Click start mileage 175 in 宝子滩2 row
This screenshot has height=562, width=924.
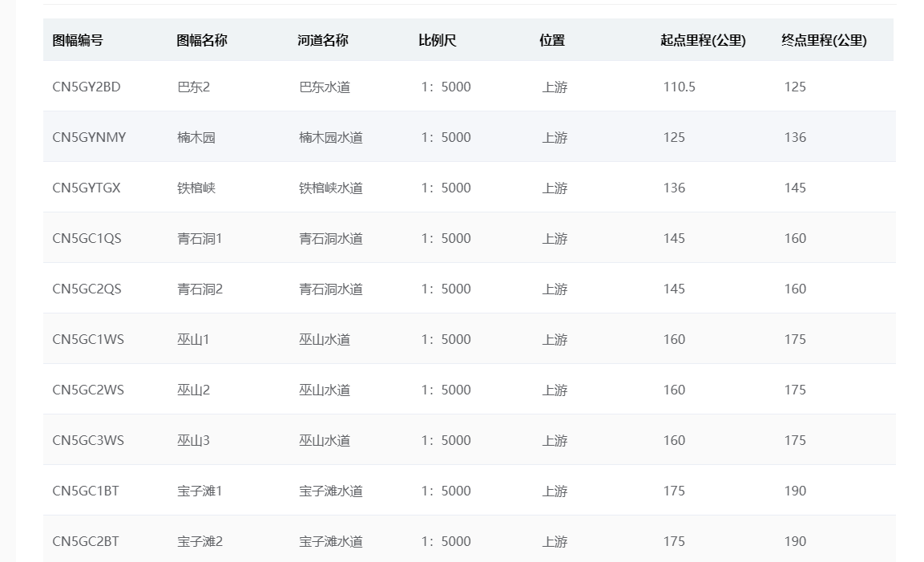click(674, 541)
